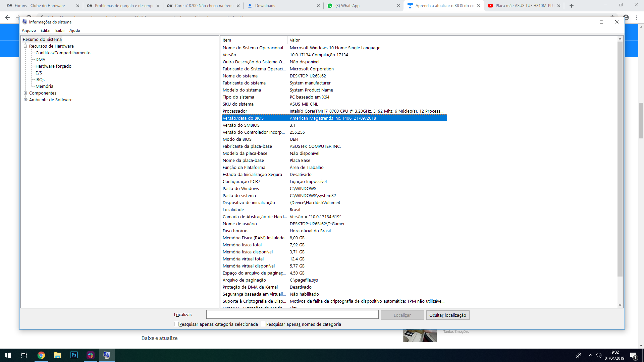Select Fabricante da placa-base row

(334, 146)
